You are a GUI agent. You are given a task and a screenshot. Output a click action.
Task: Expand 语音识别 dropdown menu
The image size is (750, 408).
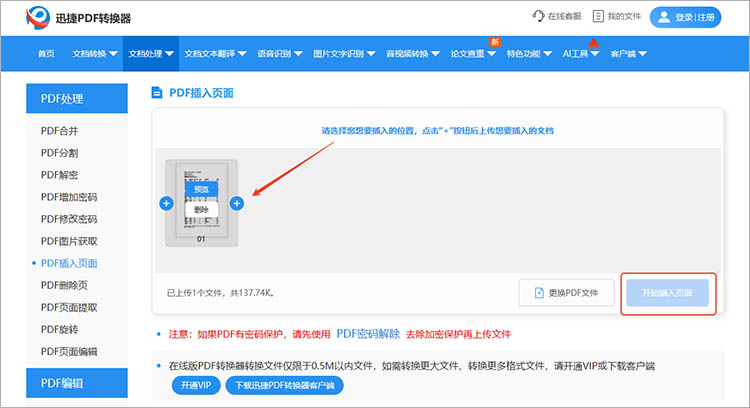coord(280,54)
